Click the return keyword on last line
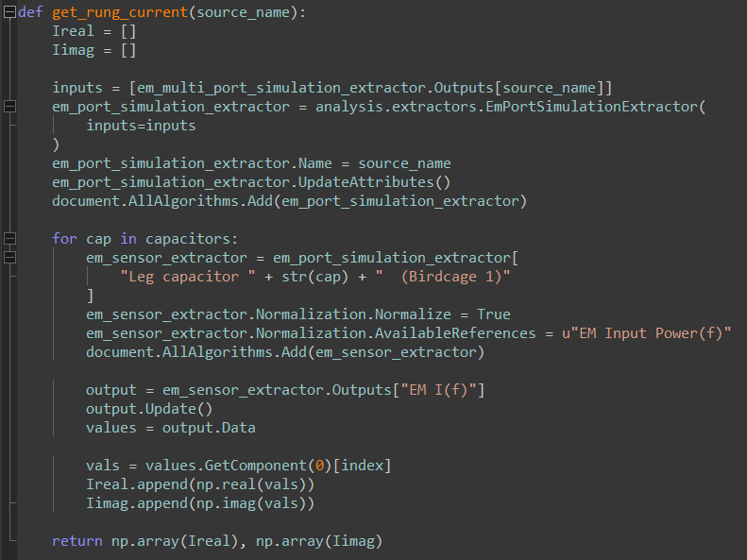The height and width of the screenshot is (560, 747). tap(77, 541)
